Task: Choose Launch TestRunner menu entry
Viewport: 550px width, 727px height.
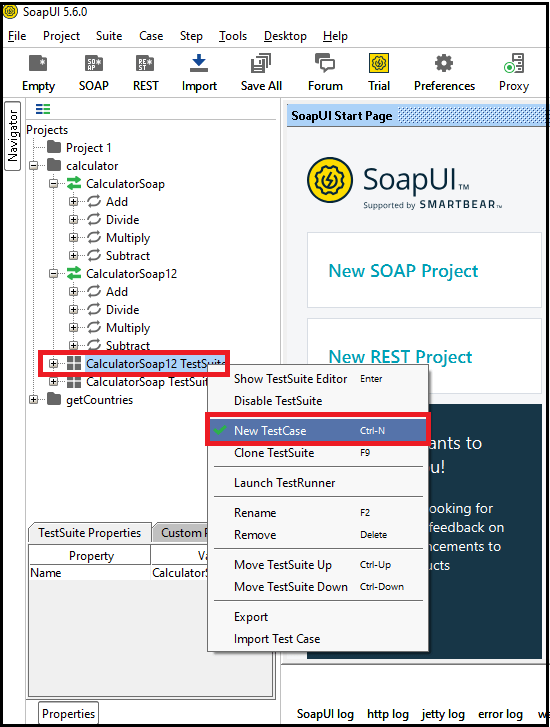Action: [317, 483]
